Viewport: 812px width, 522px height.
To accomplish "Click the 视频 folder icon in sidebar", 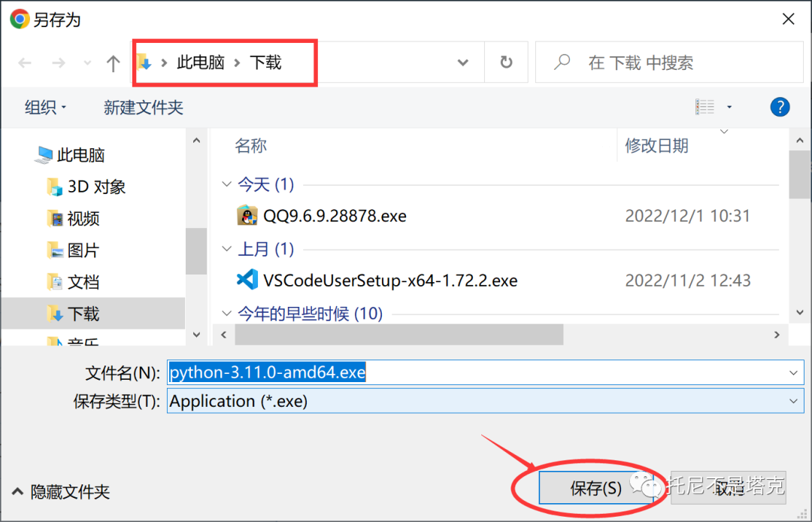I will (x=56, y=219).
